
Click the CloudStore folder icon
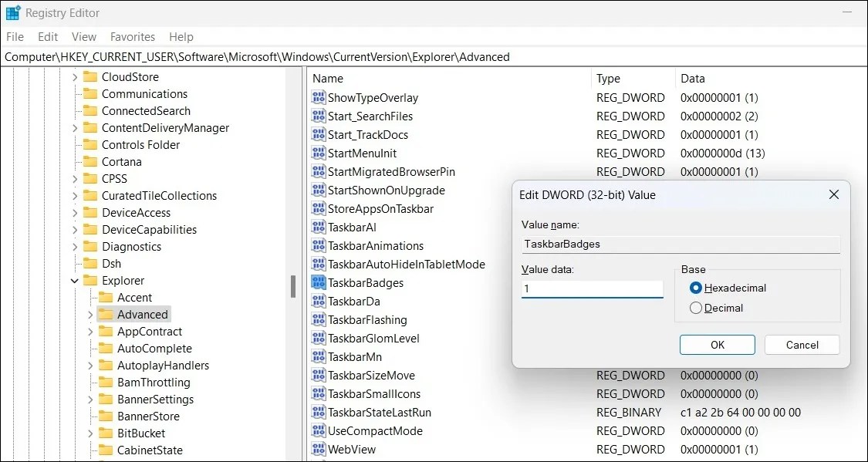[90, 77]
